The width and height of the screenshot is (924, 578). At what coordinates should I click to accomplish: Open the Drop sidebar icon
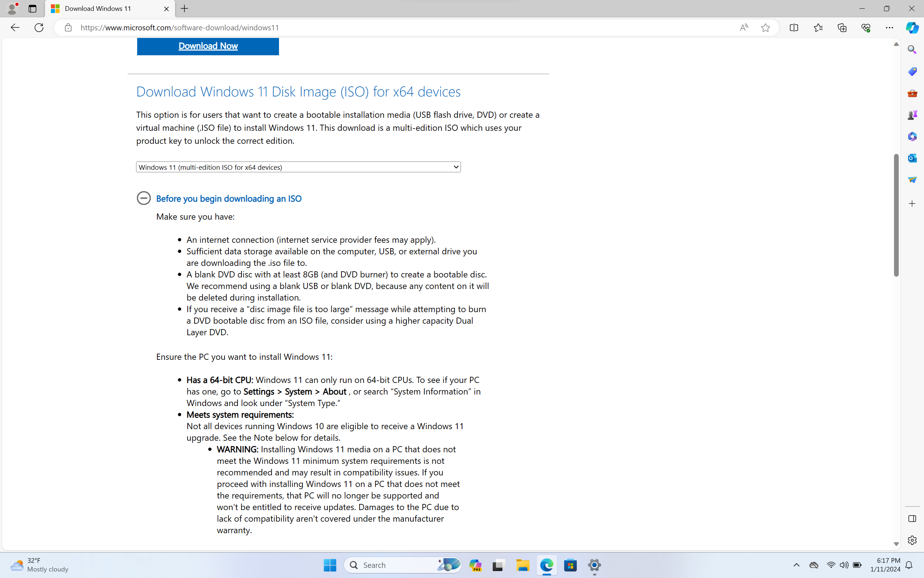pyautogui.click(x=912, y=180)
